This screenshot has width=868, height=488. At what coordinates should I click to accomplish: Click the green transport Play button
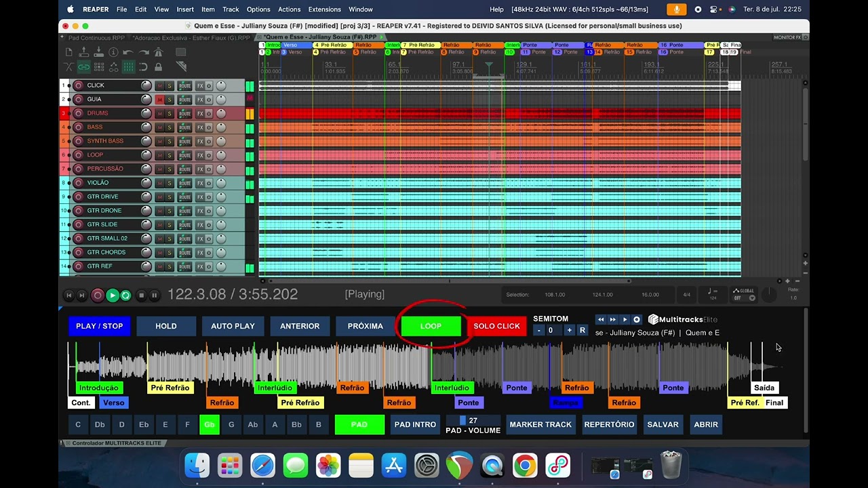click(x=113, y=295)
